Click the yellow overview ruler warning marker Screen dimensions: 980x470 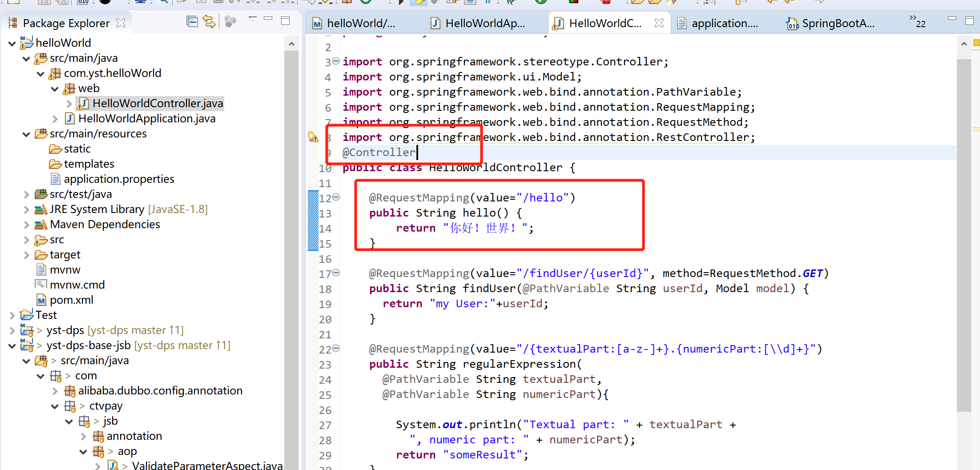tap(976, 129)
